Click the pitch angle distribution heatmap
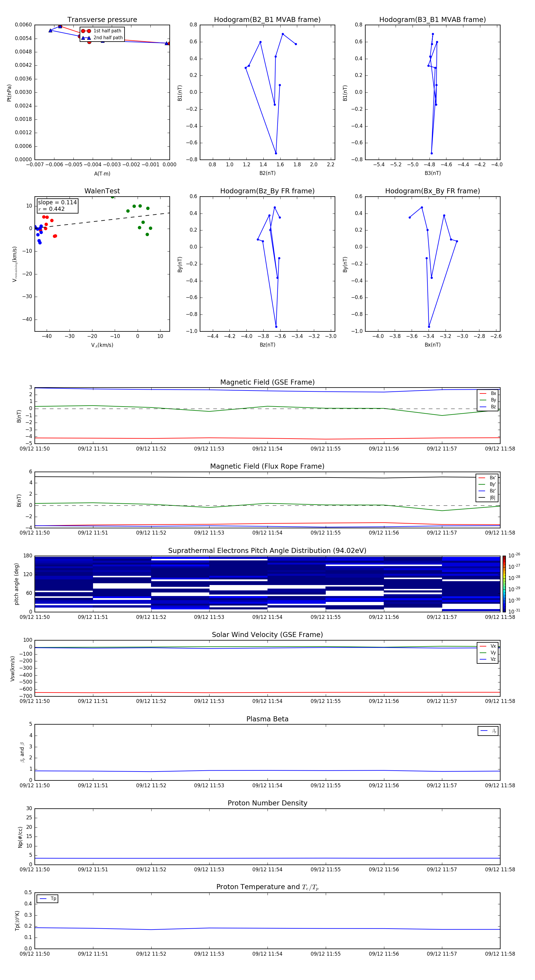535x980 pixels. [267, 584]
